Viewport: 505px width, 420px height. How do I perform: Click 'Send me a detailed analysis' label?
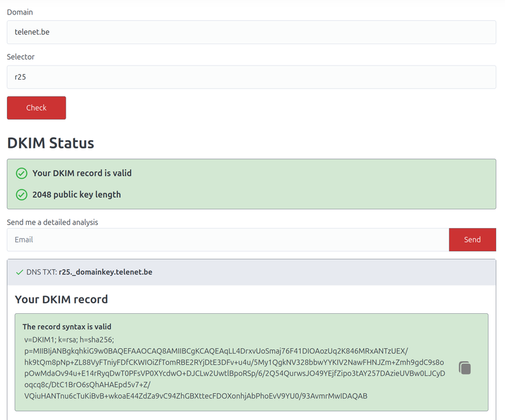click(x=52, y=222)
